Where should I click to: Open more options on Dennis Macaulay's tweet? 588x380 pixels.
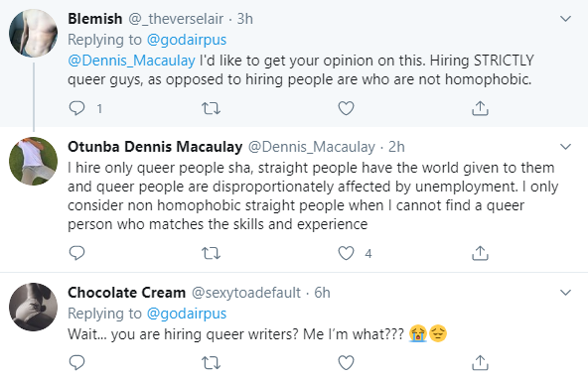pos(565,147)
